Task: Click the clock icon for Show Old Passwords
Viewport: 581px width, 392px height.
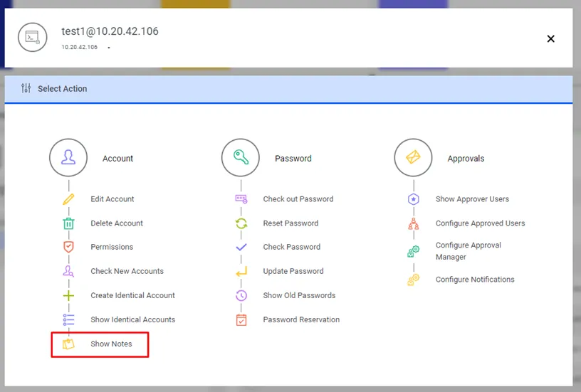Action: click(x=241, y=295)
